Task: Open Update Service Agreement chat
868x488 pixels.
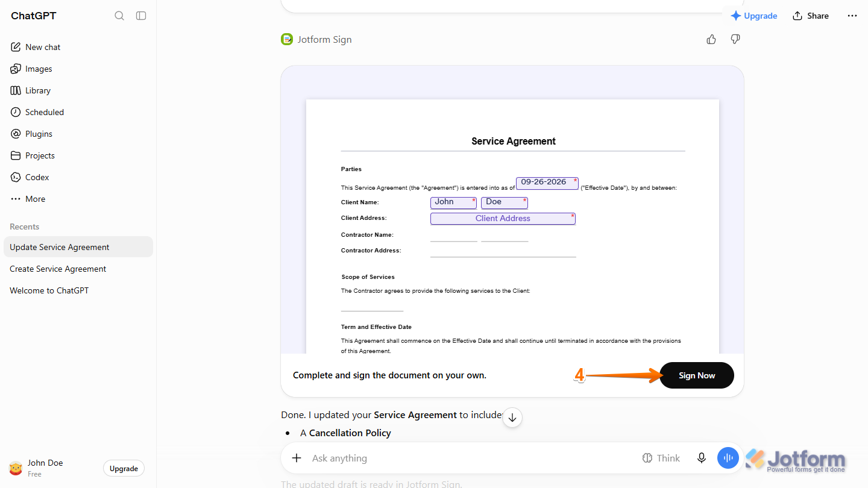Action: point(78,247)
